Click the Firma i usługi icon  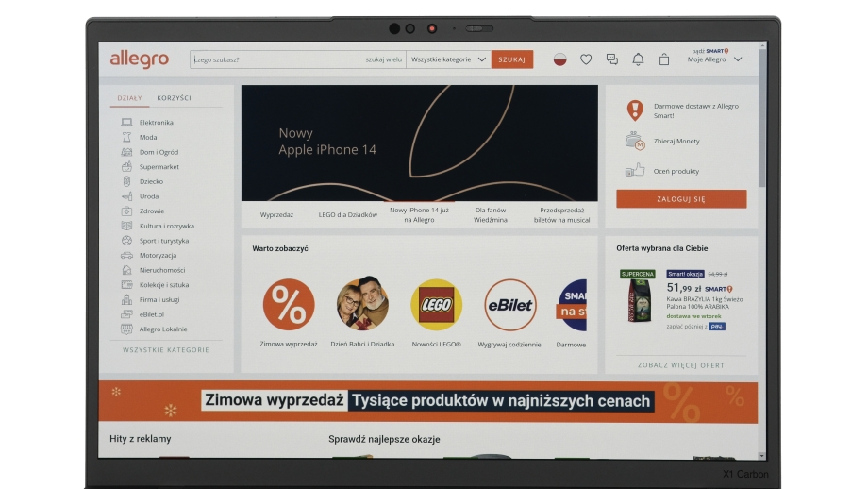[x=126, y=299]
